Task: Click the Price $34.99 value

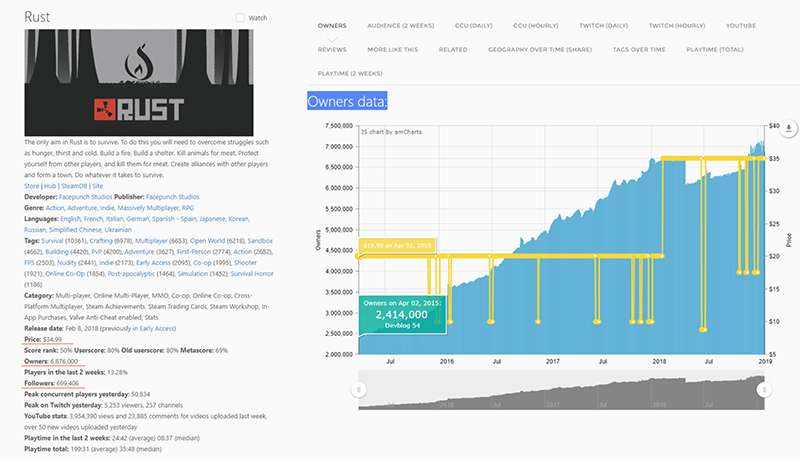Action: [x=52, y=339]
